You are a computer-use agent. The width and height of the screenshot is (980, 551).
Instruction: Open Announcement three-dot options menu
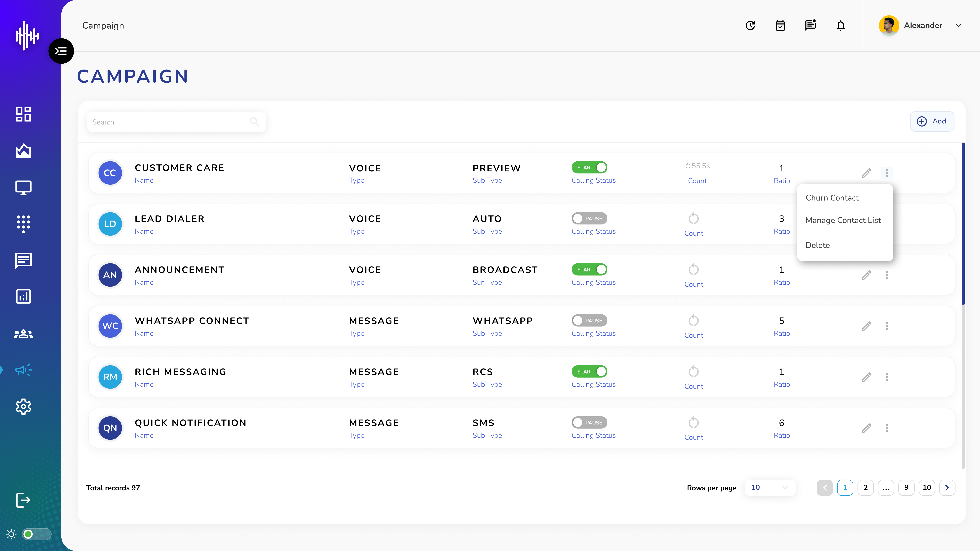[887, 275]
